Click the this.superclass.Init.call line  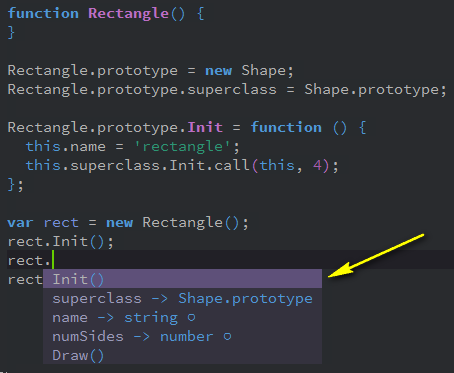182,165
